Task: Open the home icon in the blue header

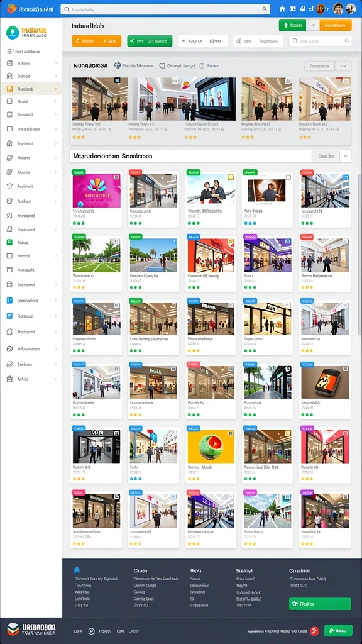Action: 282,9
